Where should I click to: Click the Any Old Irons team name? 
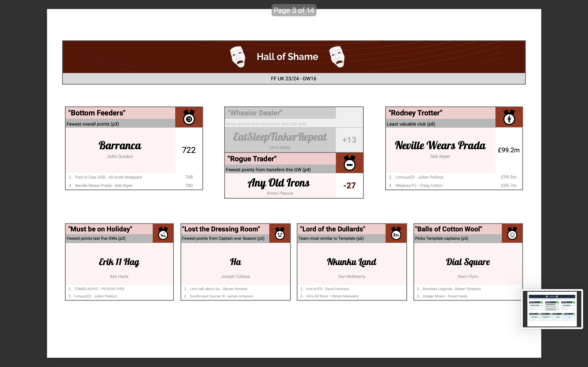279,183
